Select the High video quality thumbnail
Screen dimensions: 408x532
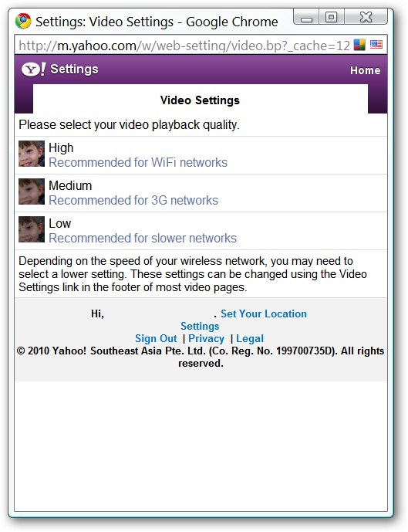[x=32, y=154]
